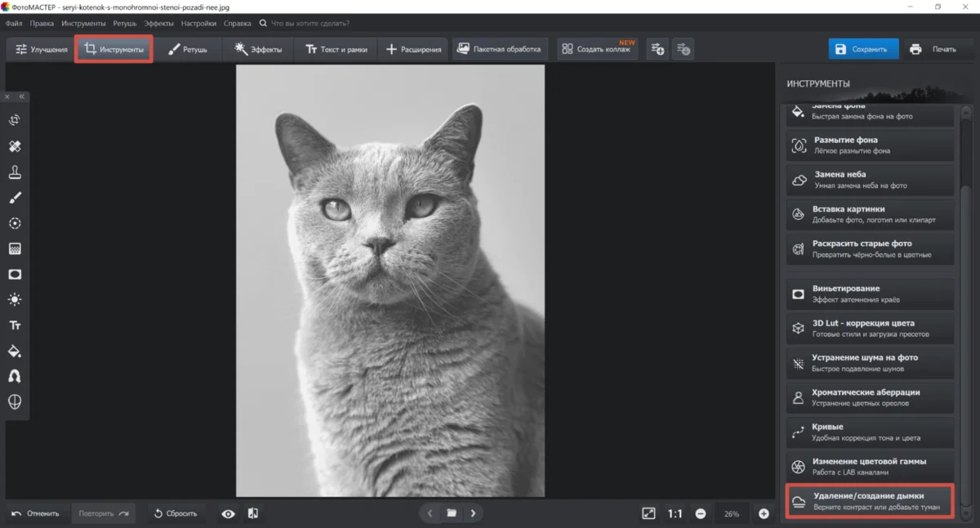Click the add preset icon with plus
This screenshot has height=528, width=980.
(657, 49)
